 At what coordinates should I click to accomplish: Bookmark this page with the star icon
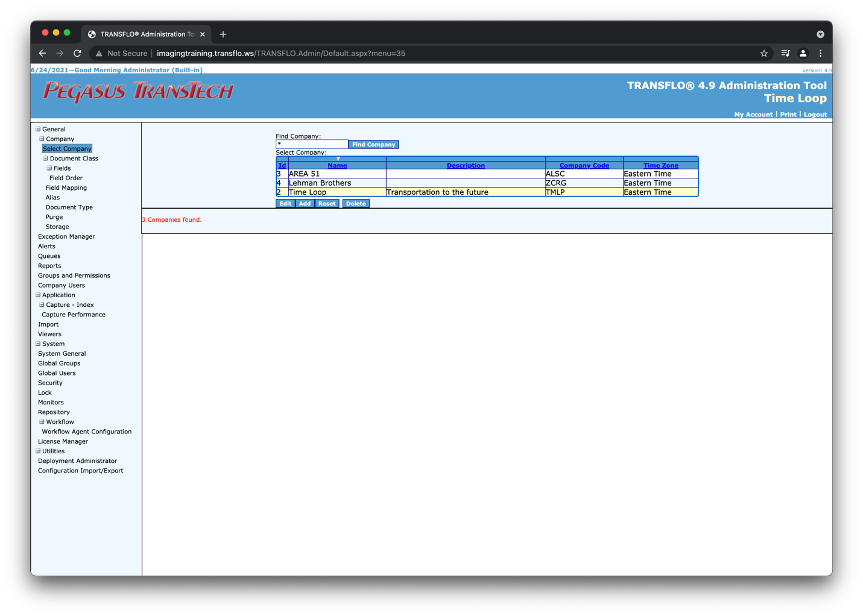point(764,53)
